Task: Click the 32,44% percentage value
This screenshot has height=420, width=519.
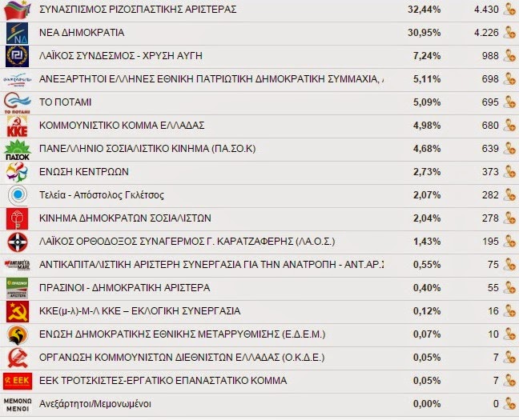Action: coord(424,10)
